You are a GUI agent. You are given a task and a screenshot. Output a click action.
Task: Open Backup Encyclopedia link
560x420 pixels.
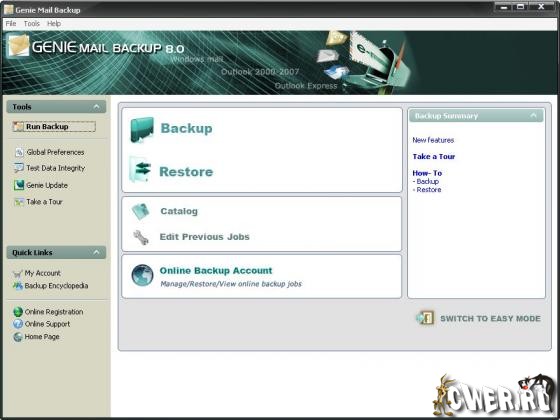(56, 286)
